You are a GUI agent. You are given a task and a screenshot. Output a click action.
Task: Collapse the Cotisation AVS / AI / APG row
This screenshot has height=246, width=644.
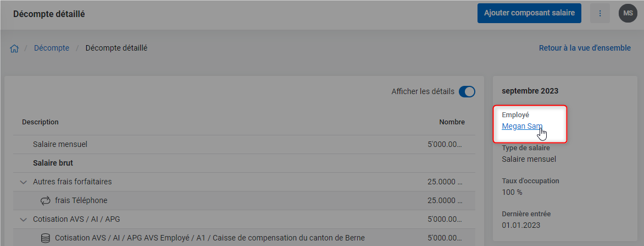pyautogui.click(x=24, y=219)
